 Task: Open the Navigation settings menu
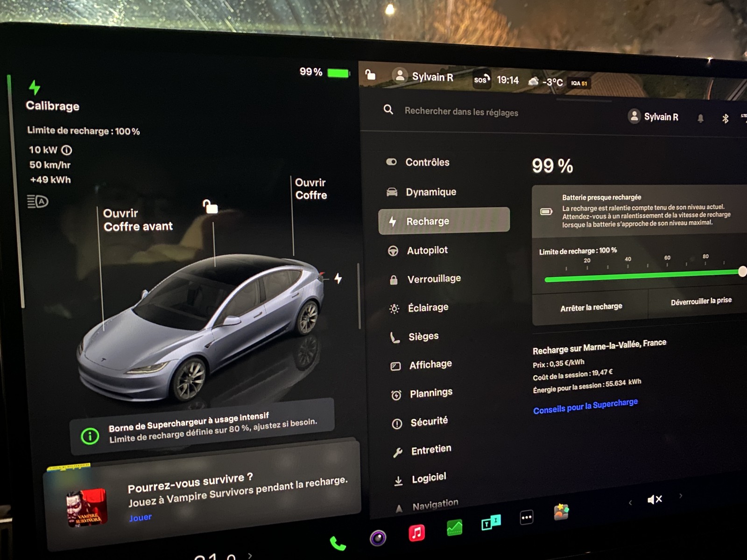[x=426, y=505]
